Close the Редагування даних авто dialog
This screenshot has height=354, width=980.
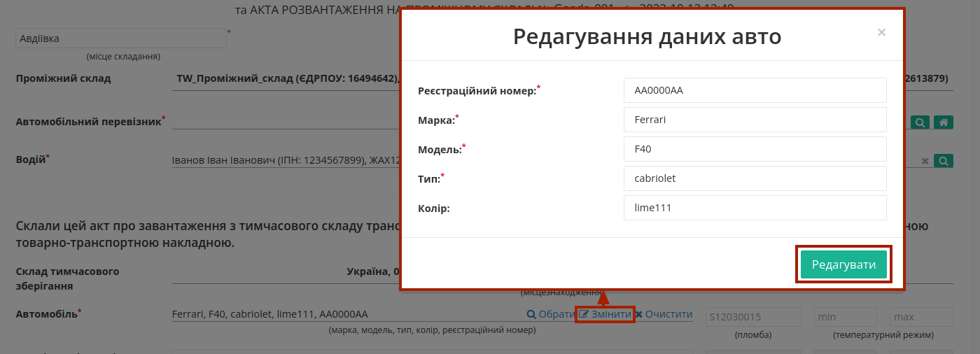point(881,32)
